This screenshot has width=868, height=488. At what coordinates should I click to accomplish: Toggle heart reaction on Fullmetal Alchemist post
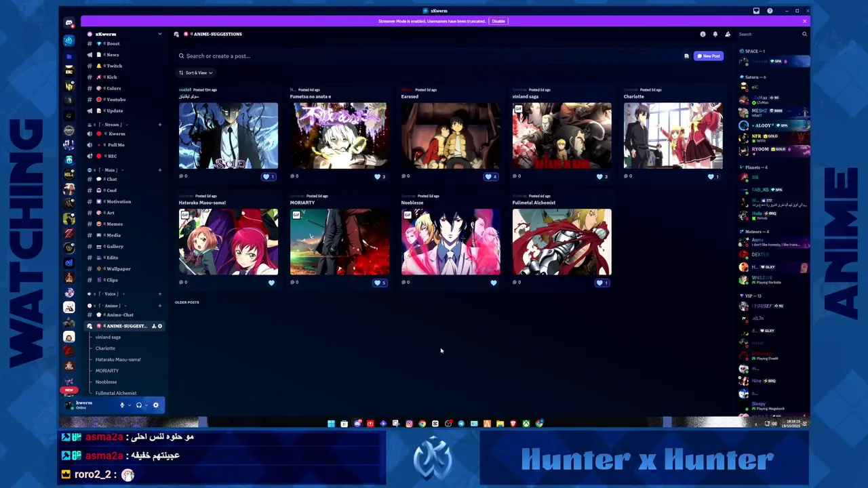(602, 283)
